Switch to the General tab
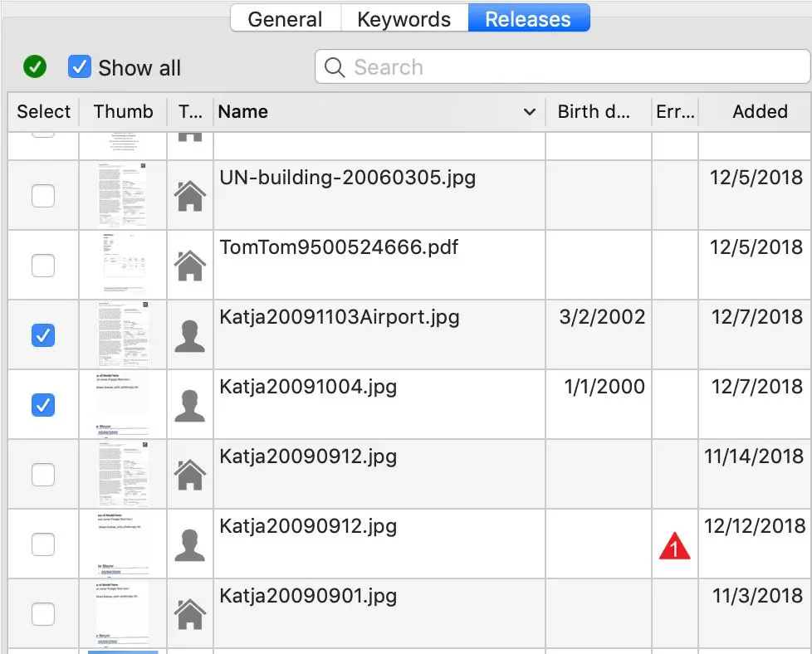Image resolution: width=812 pixels, height=654 pixels. pyautogui.click(x=286, y=19)
